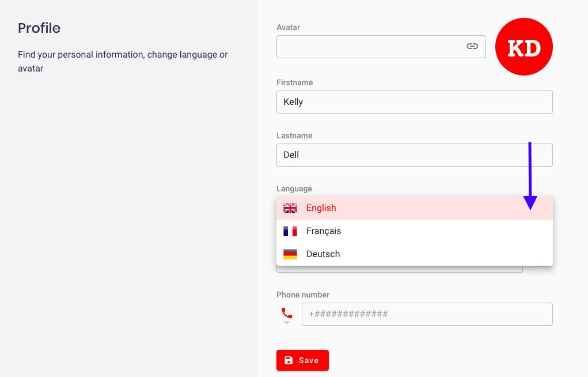Click the Save button
The width and height of the screenshot is (588, 377).
(302, 360)
